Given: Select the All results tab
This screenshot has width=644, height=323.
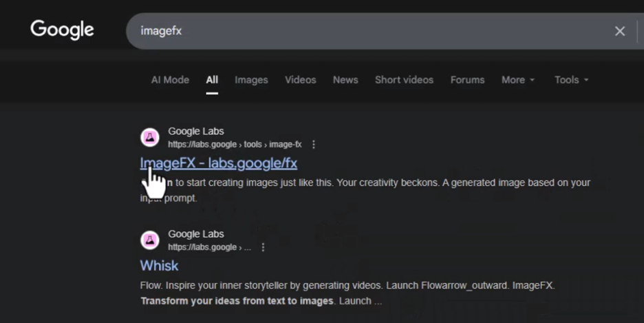Looking at the screenshot, I should click(212, 80).
